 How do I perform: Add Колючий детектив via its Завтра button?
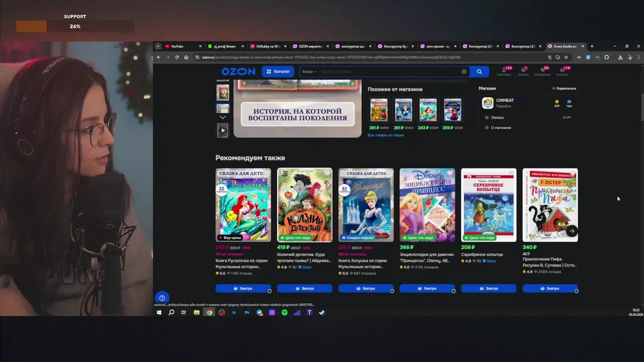coord(304,289)
